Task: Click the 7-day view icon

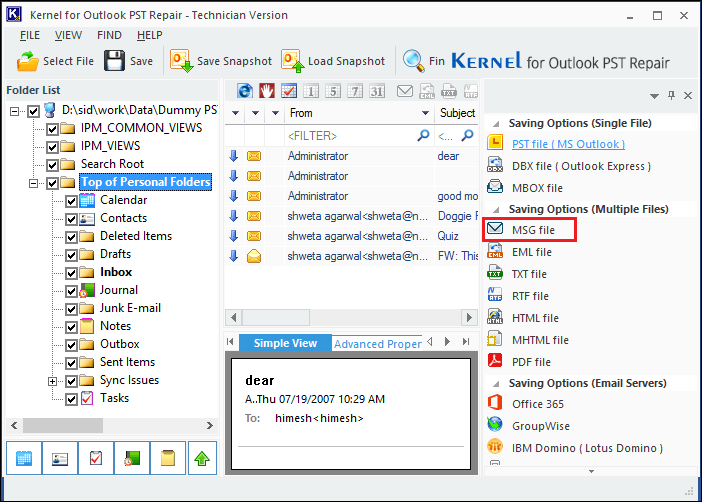Action: pyautogui.click(x=355, y=91)
